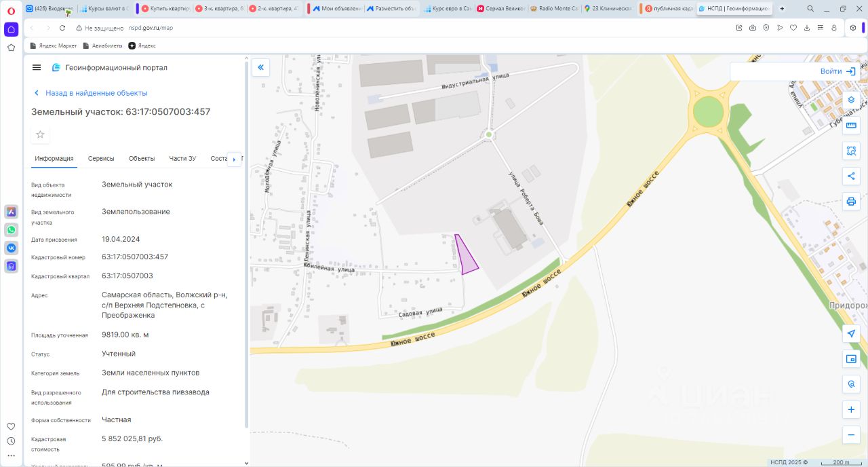868x467 pixels.
Task: Select cadastral quarter value 63:17:0507003
Action: [127, 276]
